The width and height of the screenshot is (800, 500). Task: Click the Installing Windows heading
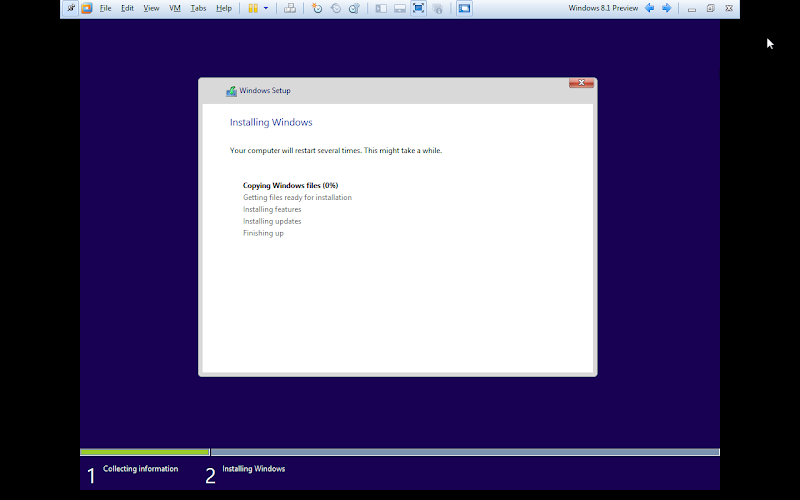pyautogui.click(x=271, y=122)
